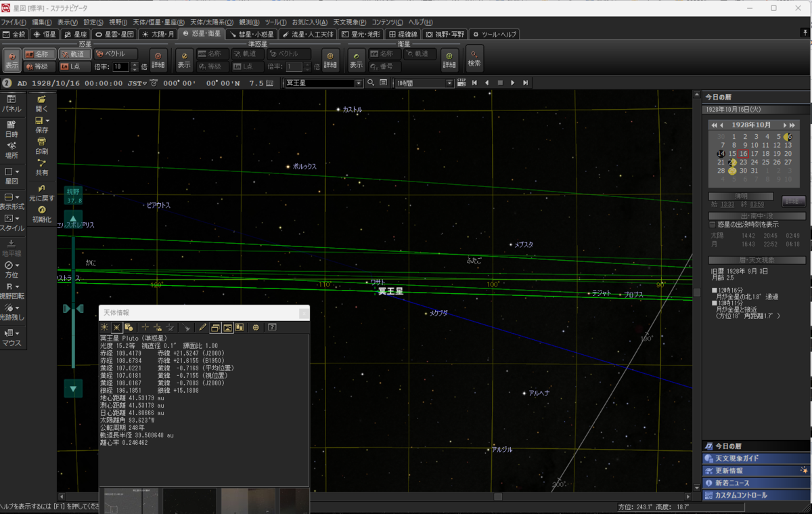Click field-of-view zoom up arrow
812x514 pixels.
click(x=73, y=218)
